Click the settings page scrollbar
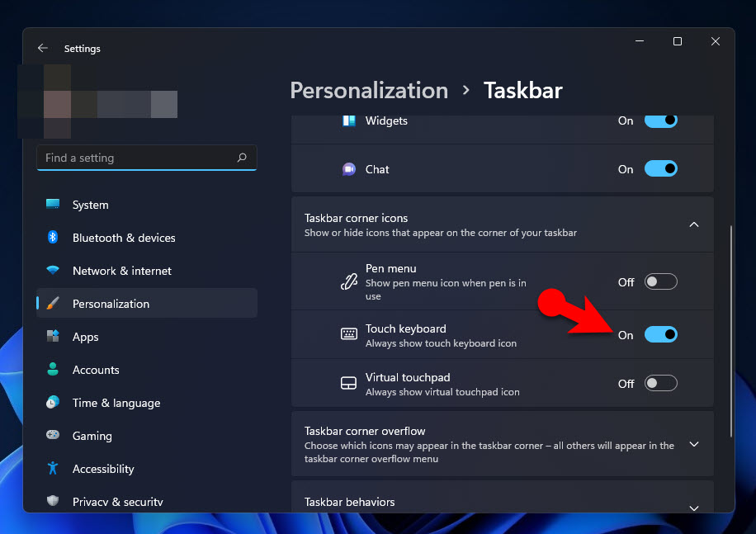The image size is (756, 534). [731, 331]
